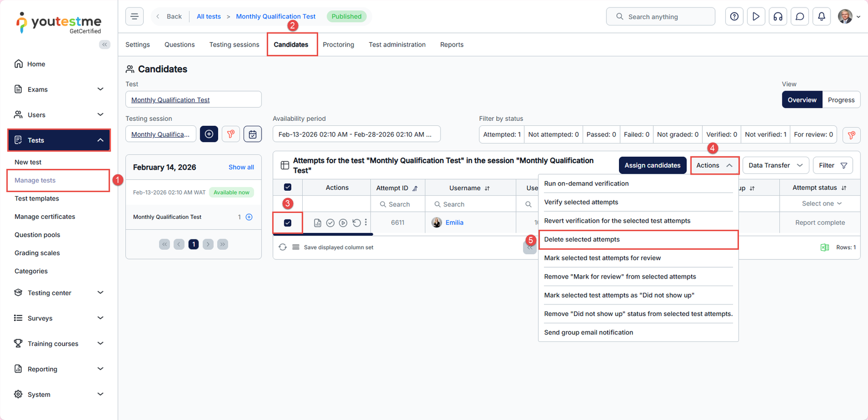
Task: Uncheck the checkbox for attempt 6611
Action: (288, 223)
